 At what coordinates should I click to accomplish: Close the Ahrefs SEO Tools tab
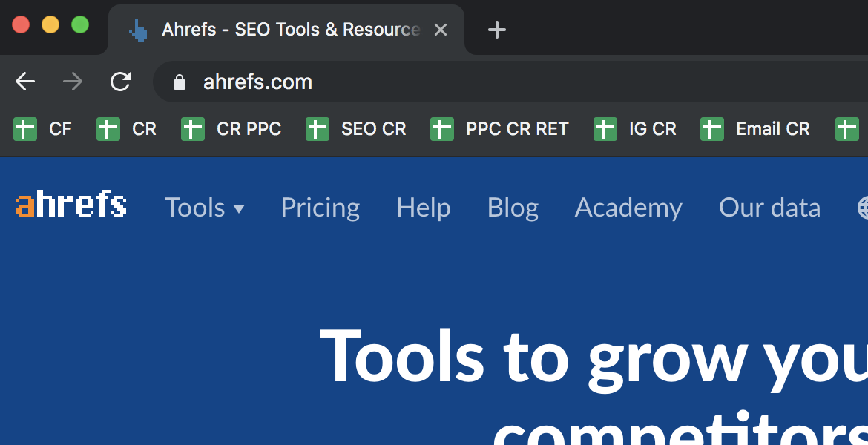pyautogui.click(x=441, y=30)
